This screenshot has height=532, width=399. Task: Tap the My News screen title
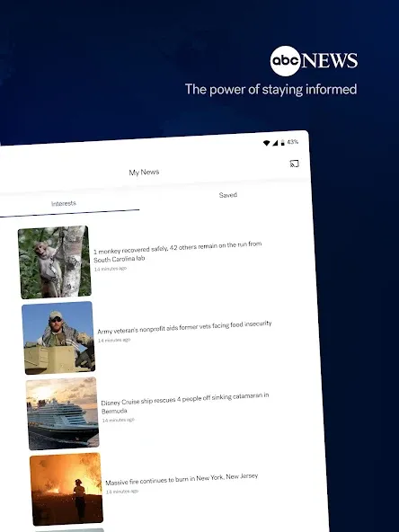pyautogui.click(x=144, y=172)
